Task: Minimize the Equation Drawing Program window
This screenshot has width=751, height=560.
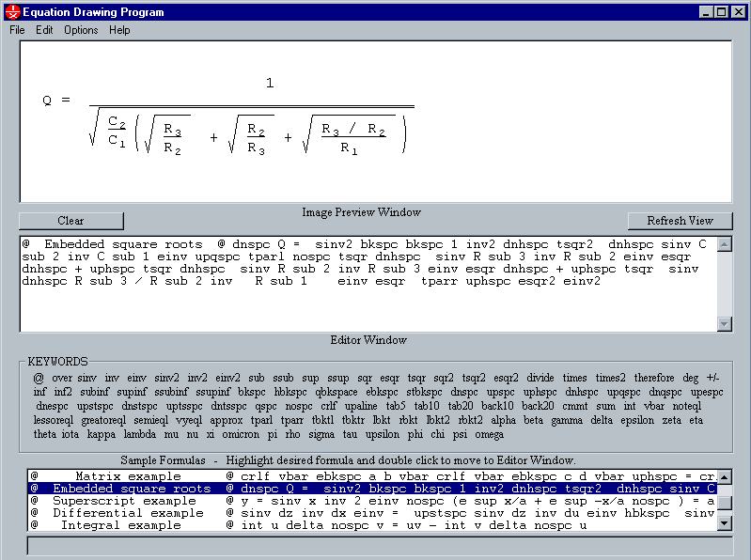Action: [x=706, y=11]
